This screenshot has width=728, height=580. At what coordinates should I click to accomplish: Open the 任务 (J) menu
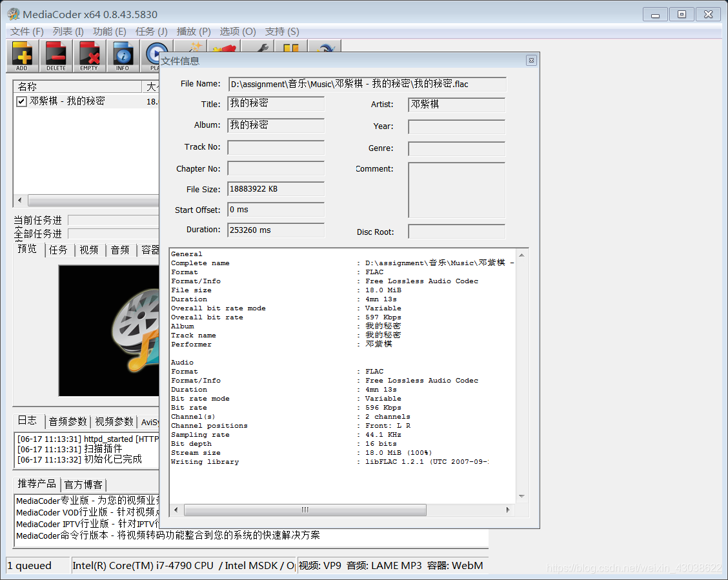[x=152, y=32]
